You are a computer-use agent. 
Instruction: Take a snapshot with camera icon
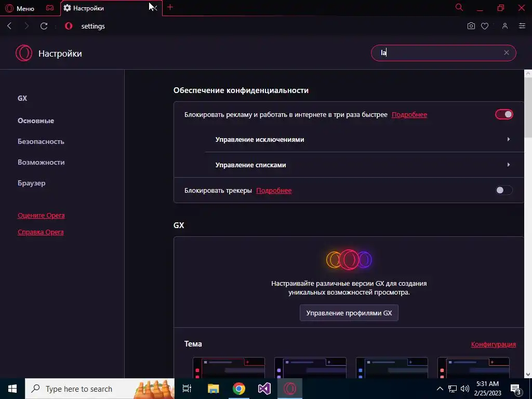click(471, 26)
